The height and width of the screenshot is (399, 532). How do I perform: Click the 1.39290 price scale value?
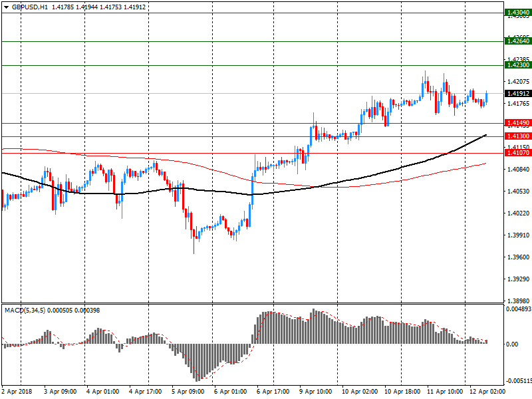point(518,279)
